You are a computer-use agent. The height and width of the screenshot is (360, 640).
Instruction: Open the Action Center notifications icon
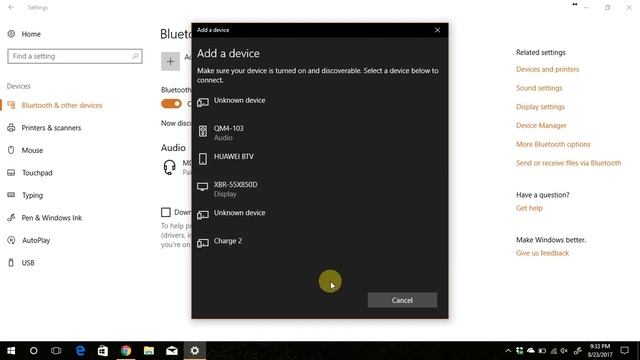click(624, 351)
